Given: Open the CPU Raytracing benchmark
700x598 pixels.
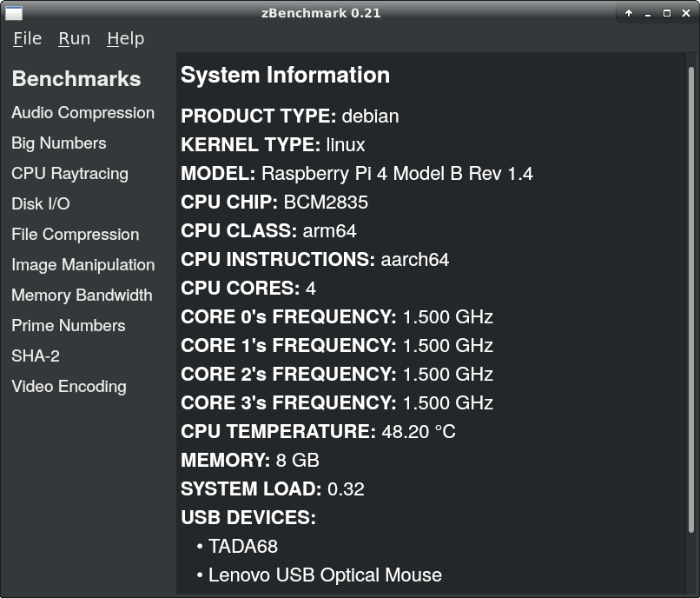Looking at the screenshot, I should (69, 174).
